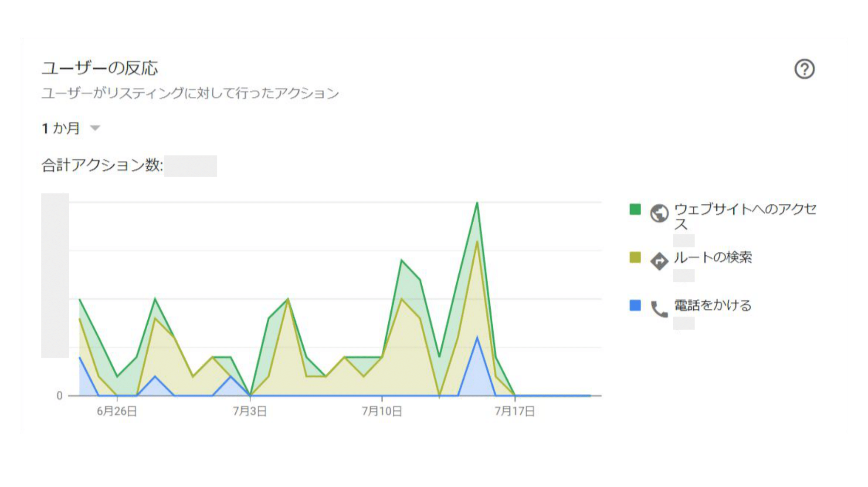The image size is (868, 487).
Task: Click the 7月3日 axis date label
Action: coord(250,411)
